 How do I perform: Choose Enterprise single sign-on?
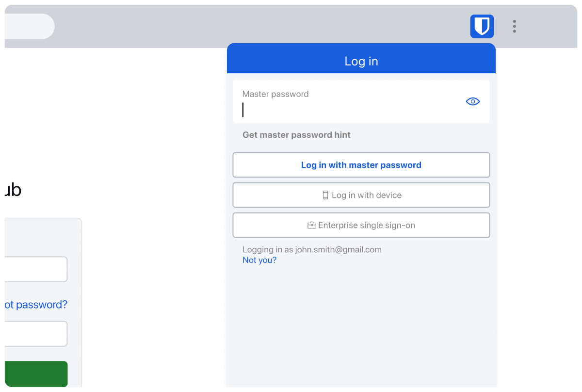(361, 225)
